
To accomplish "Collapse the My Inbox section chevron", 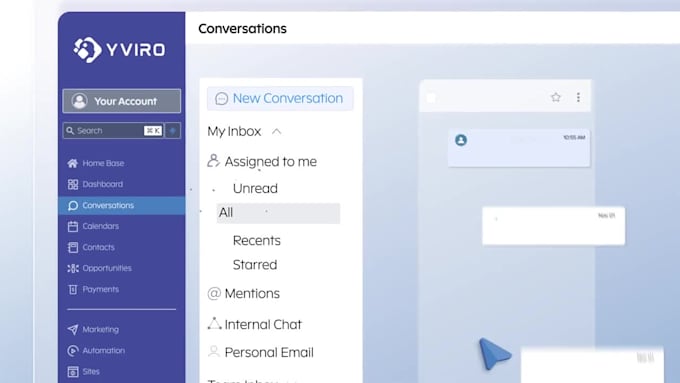I will point(276,131).
